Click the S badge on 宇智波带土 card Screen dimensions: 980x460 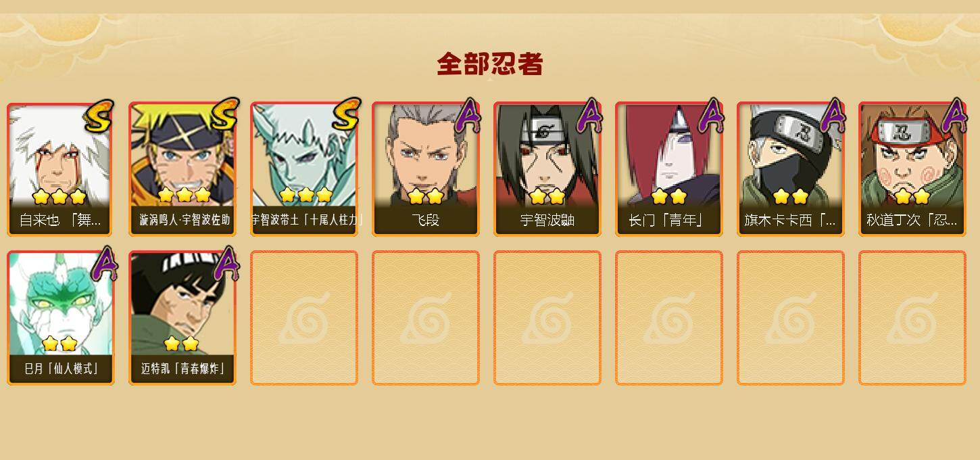click(346, 115)
